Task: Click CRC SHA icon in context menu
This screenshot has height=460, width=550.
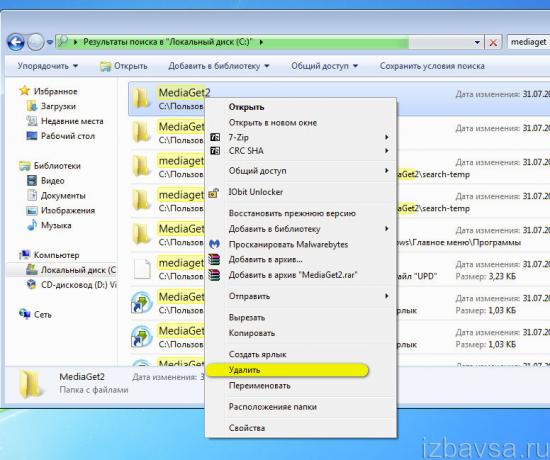Action: pyautogui.click(x=215, y=151)
